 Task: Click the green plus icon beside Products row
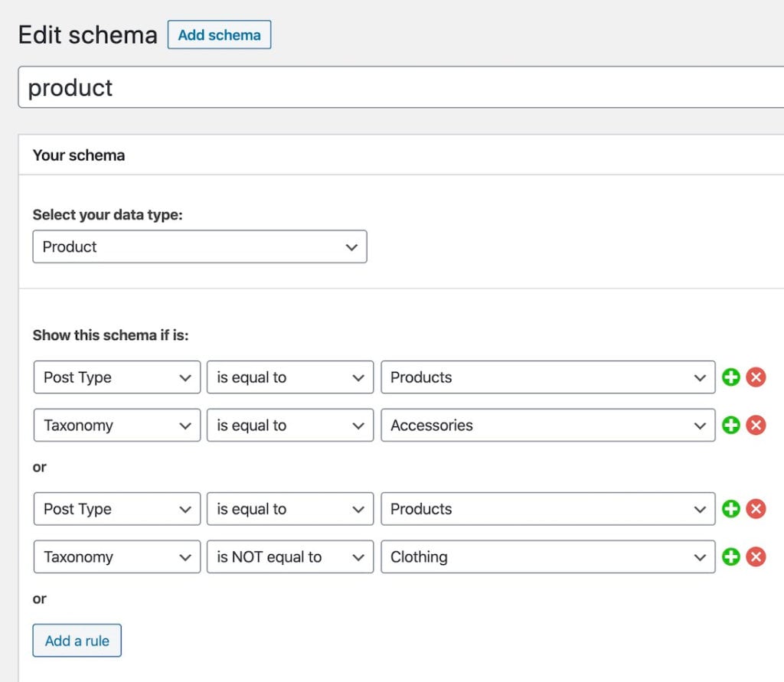coord(730,377)
